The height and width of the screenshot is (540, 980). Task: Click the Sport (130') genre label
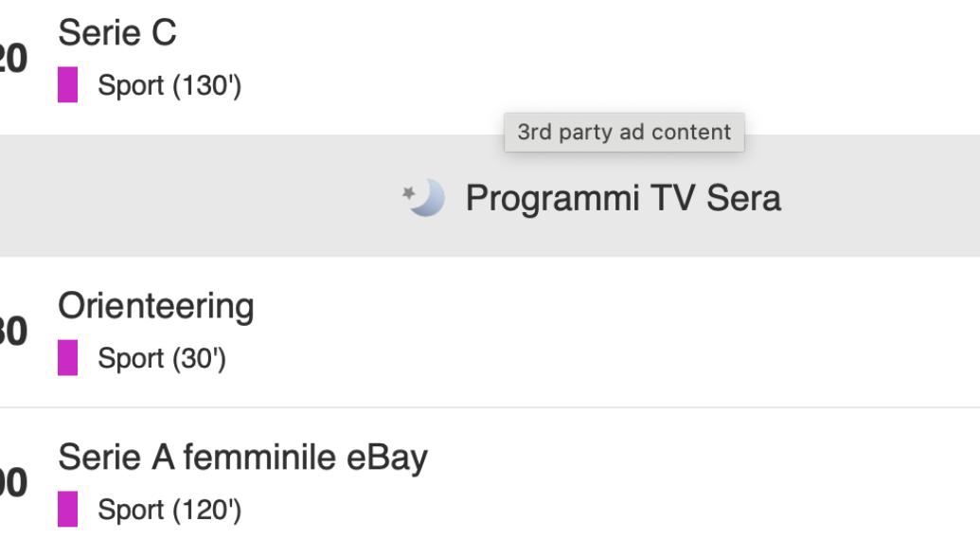pos(169,86)
